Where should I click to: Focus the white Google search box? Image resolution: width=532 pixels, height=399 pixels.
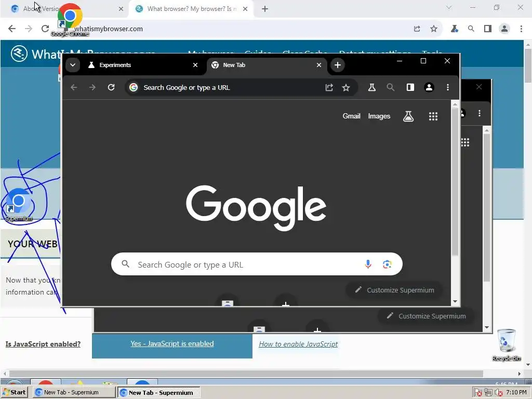(x=257, y=264)
